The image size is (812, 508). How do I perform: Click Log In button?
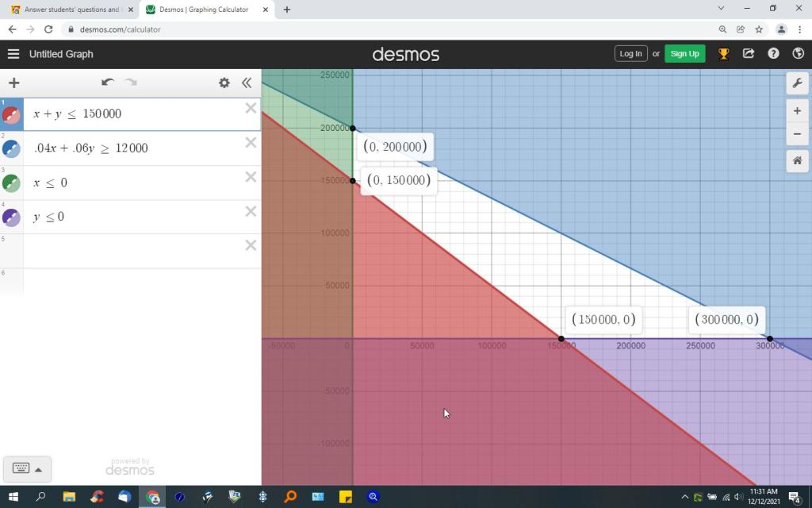click(630, 53)
